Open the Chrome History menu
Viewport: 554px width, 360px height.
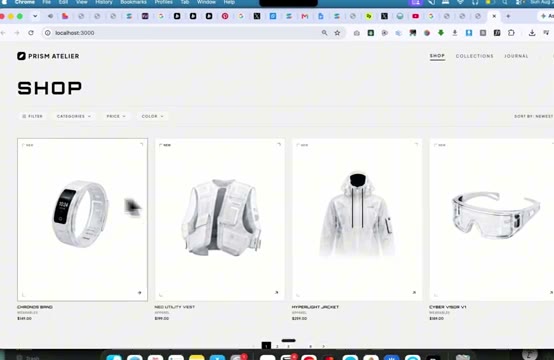click(104, 2)
